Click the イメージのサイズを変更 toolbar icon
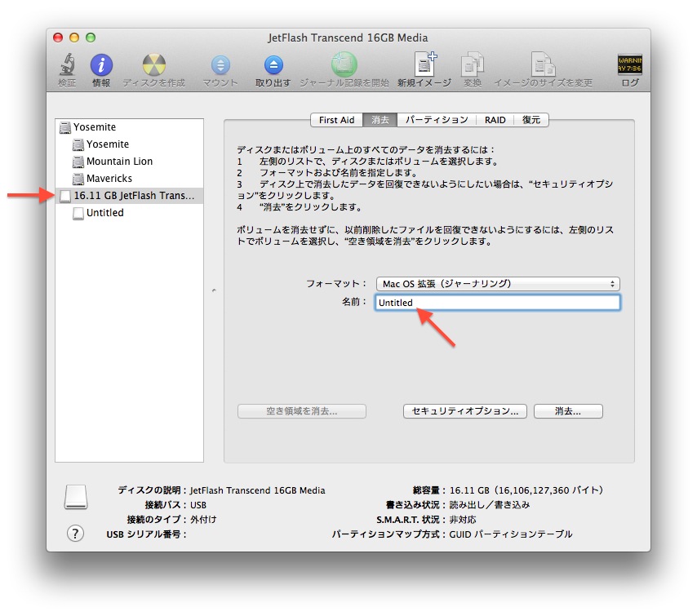Viewport: 697px width, 616px height. click(x=544, y=64)
